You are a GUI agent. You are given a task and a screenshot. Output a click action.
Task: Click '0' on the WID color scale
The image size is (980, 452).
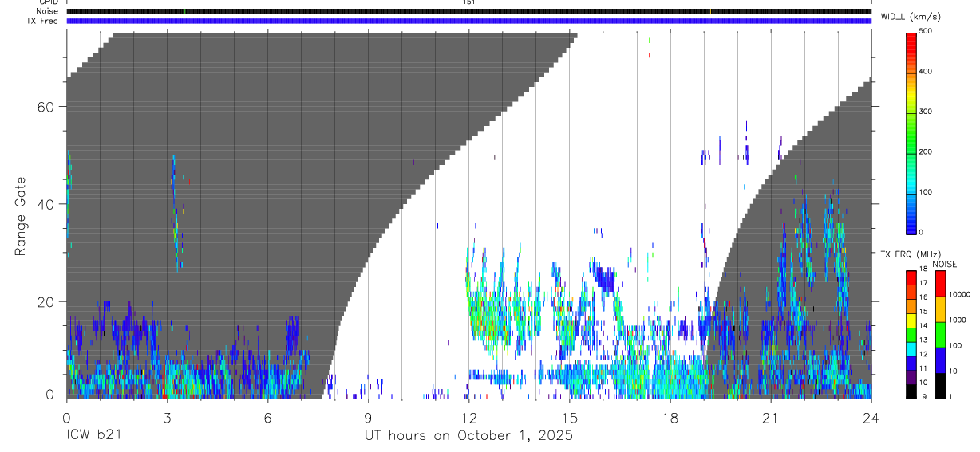tap(922, 232)
